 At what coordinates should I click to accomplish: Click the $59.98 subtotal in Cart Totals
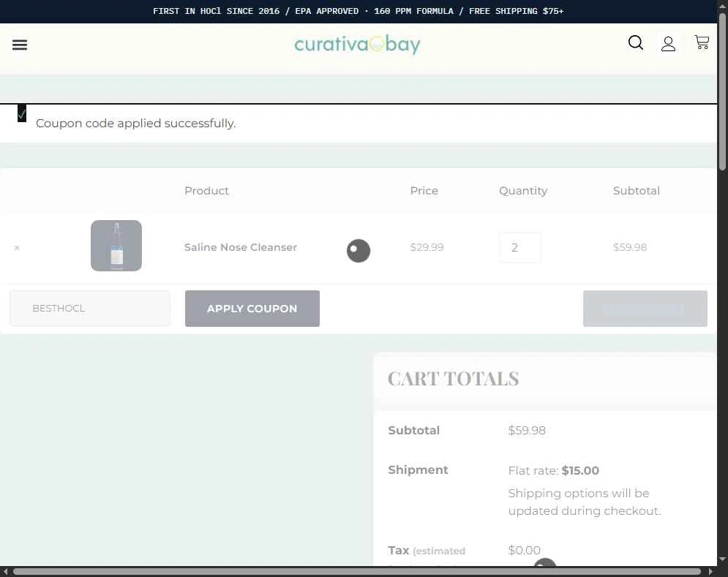tap(527, 430)
